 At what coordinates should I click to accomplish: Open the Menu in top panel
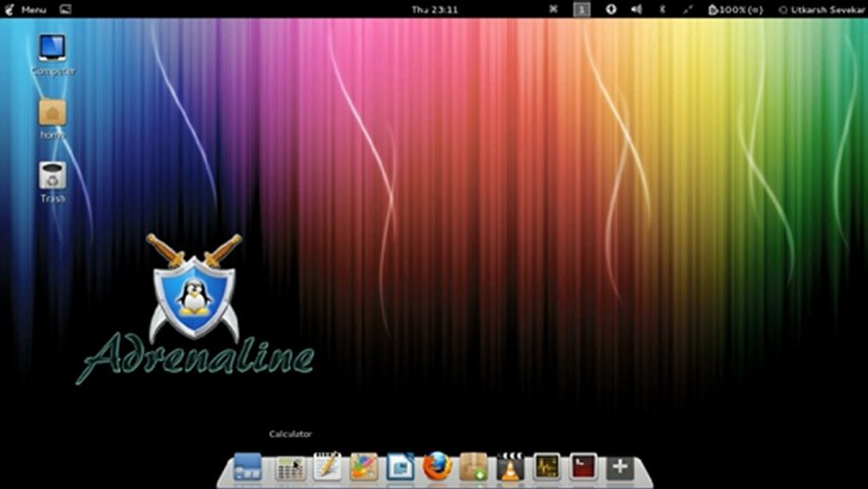point(26,10)
